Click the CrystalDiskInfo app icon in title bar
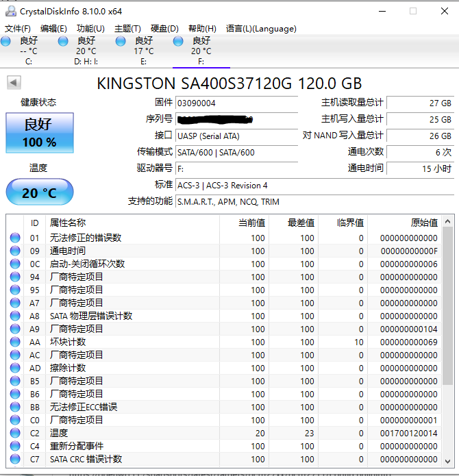This screenshot has width=459, height=476. pos(11,11)
